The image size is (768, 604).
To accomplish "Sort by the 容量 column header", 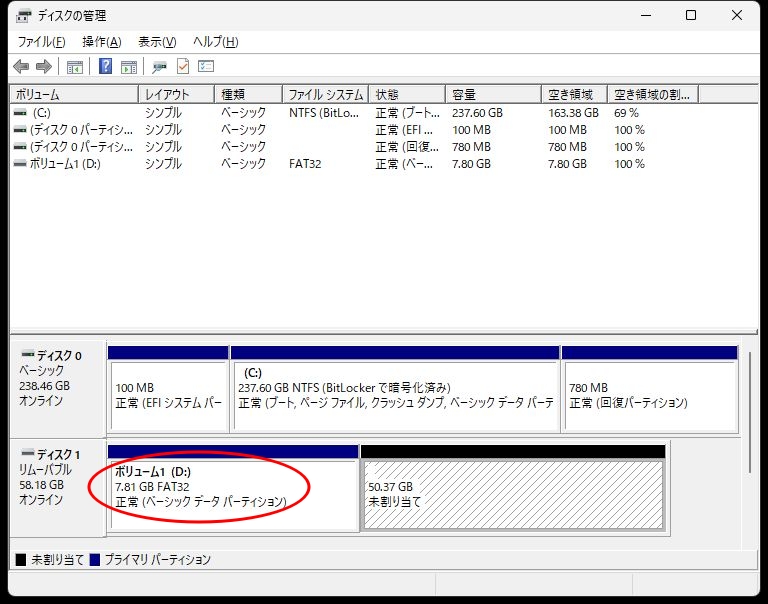I will coord(494,94).
